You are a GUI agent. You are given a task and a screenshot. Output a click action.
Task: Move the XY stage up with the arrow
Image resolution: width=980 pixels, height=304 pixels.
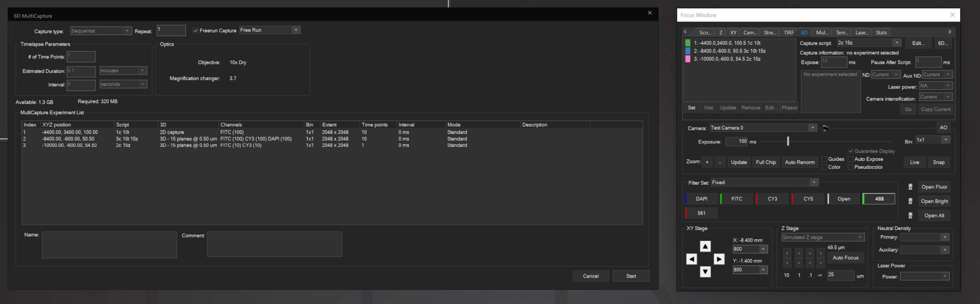tap(705, 246)
